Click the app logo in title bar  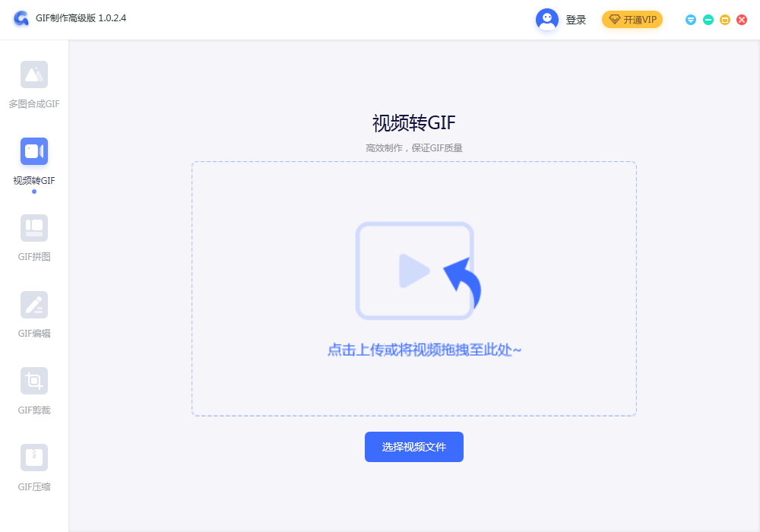coord(21,19)
